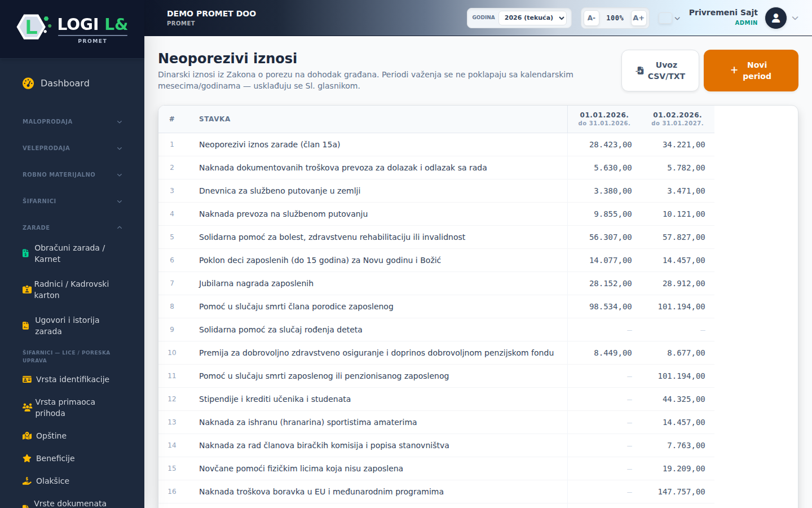This screenshot has height=508, width=812.
Task: Expand the Maloprodaja sidebar section
Action: 72,121
